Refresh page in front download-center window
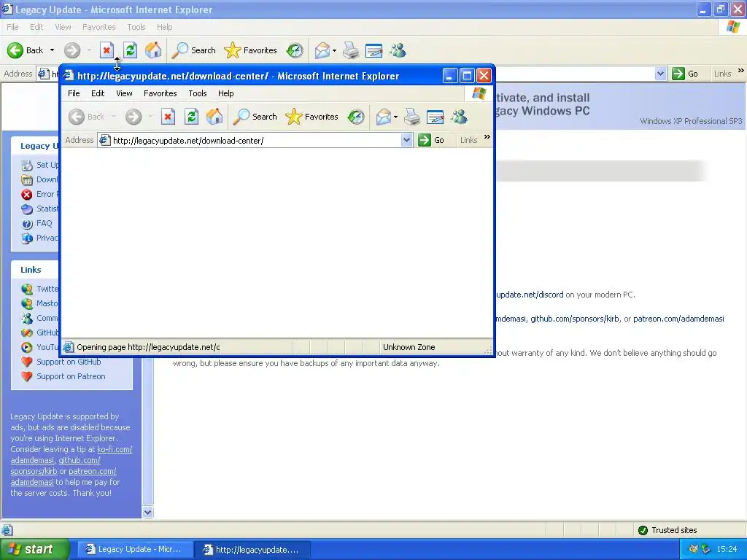Image resolution: width=747 pixels, height=560 pixels. click(192, 117)
